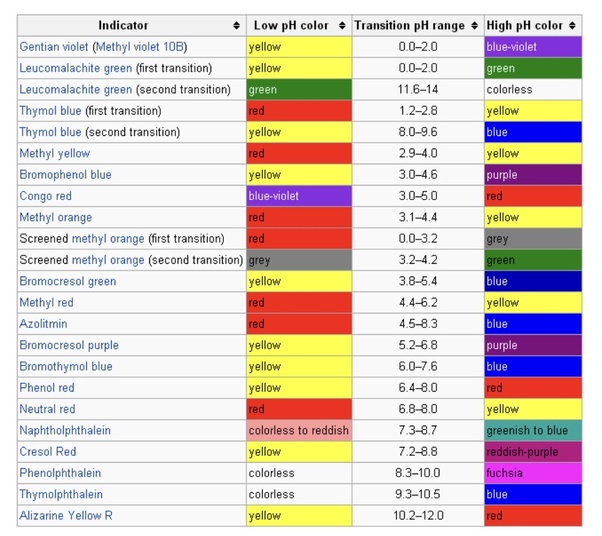Click the Phenolphthalein link
This screenshot has width=602, height=536.
[x=59, y=474]
